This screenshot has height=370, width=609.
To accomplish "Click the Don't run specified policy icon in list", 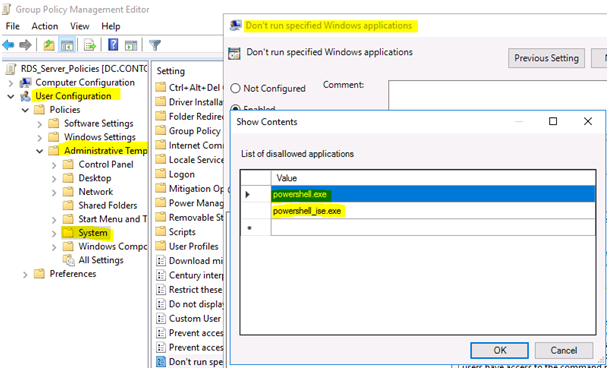I will [x=160, y=361].
